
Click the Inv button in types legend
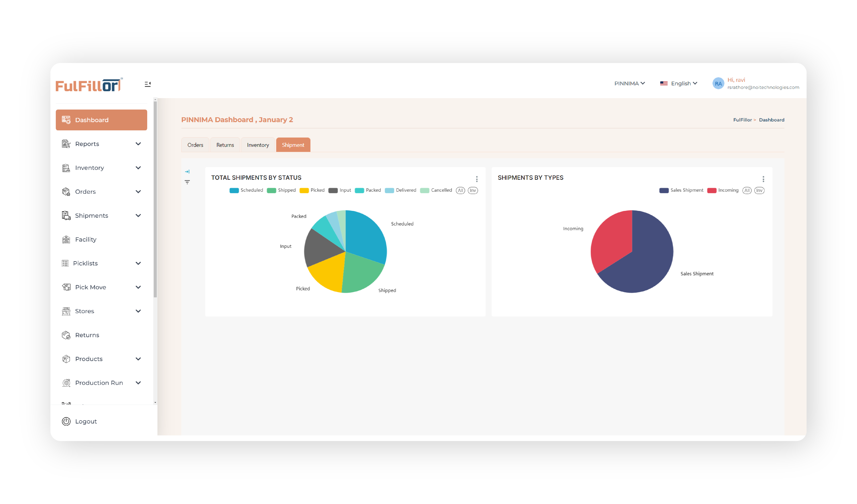(759, 191)
